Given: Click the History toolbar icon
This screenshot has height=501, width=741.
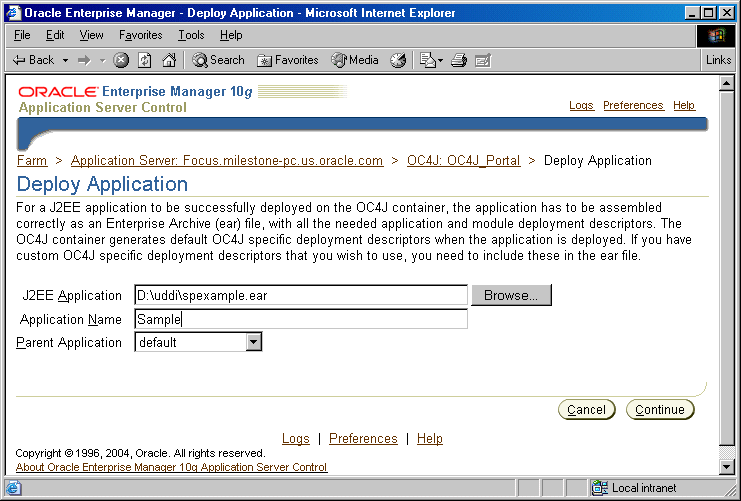Looking at the screenshot, I should pos(398,60).
